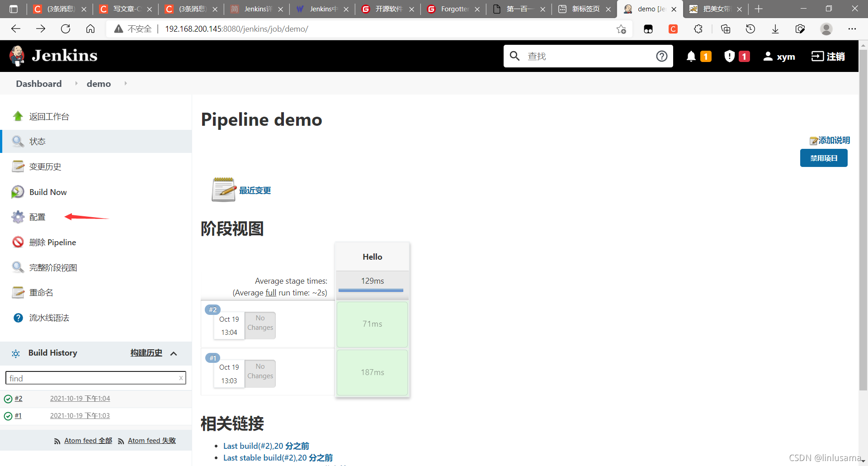Open Atom feed 失败
The image size is (868, 466).
(152, 441)
